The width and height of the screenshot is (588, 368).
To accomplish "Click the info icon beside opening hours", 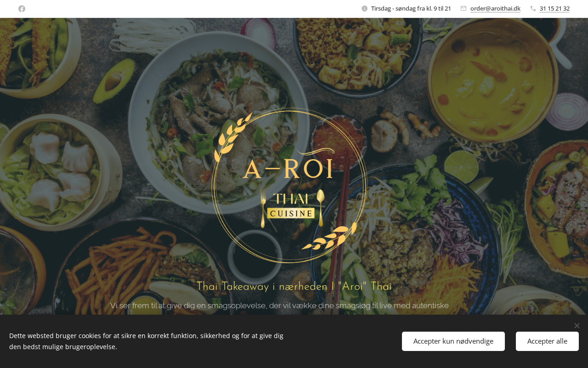I will [x=365, y=8].
